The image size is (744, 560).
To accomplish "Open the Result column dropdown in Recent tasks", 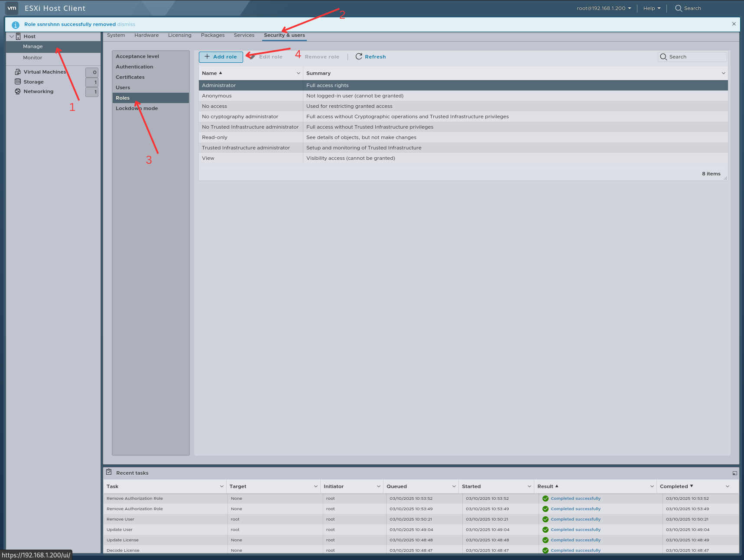I will click(x=651, y=486).
